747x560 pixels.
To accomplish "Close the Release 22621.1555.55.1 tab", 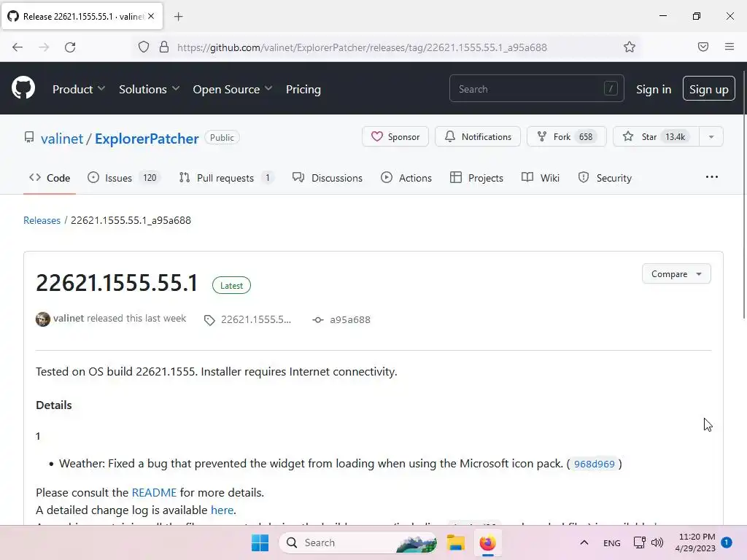I will click(x=151, y=16).
